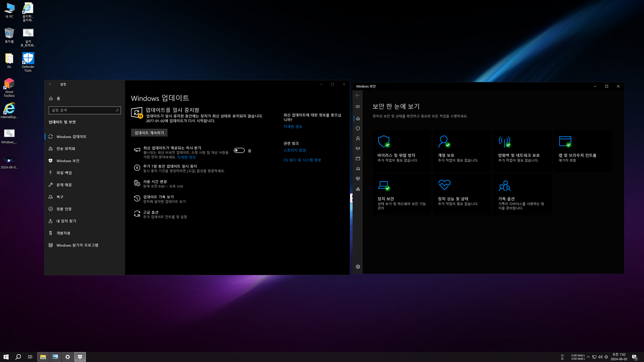Open 고급 옵션 in Windows Update
The image size is (644, 362).
[x=161, y=214]
